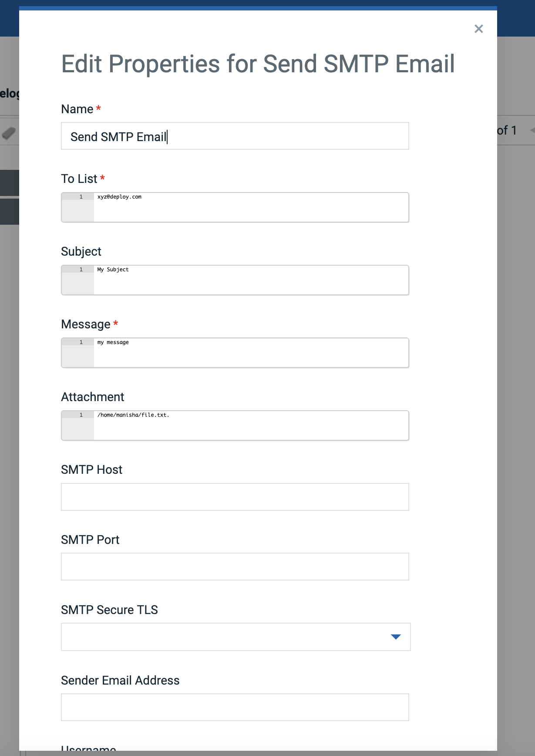The image size is (535, 756).
Task: Click the 'SMTP Secure TLS' field label
Action: (x=109, y=610)
